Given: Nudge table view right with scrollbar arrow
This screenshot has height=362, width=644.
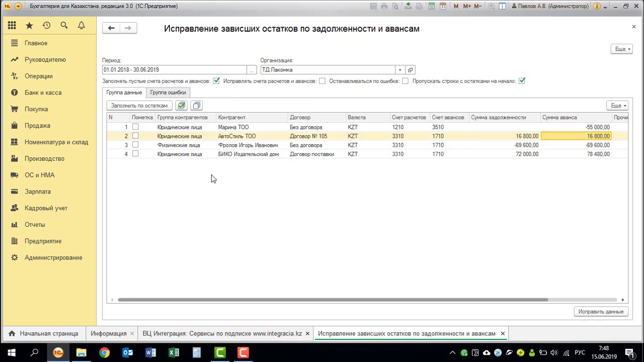Looking at the screenshot, I should coord(623,300).
